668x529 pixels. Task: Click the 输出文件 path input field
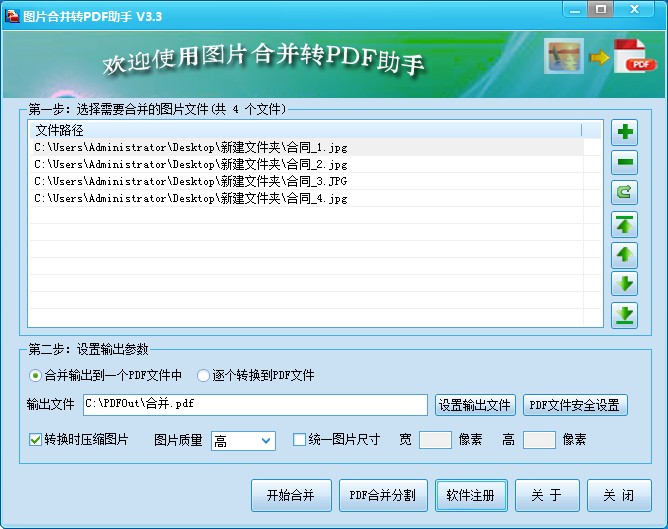(255, 405)
